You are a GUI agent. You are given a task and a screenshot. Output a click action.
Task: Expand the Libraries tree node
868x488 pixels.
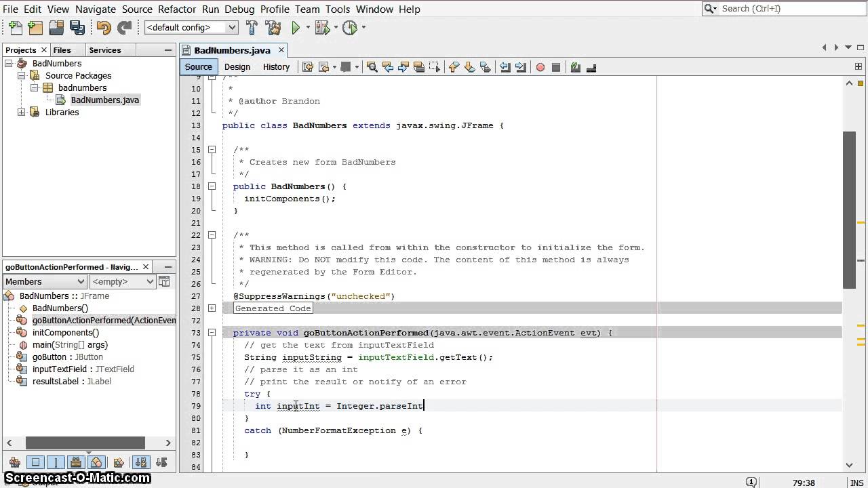[x=22, y=112]
